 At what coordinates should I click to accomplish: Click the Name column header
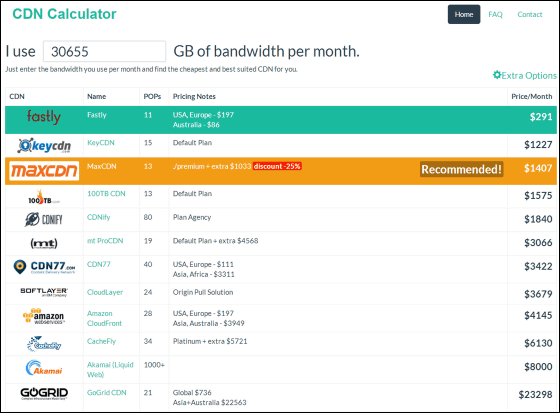click(96, 96)
